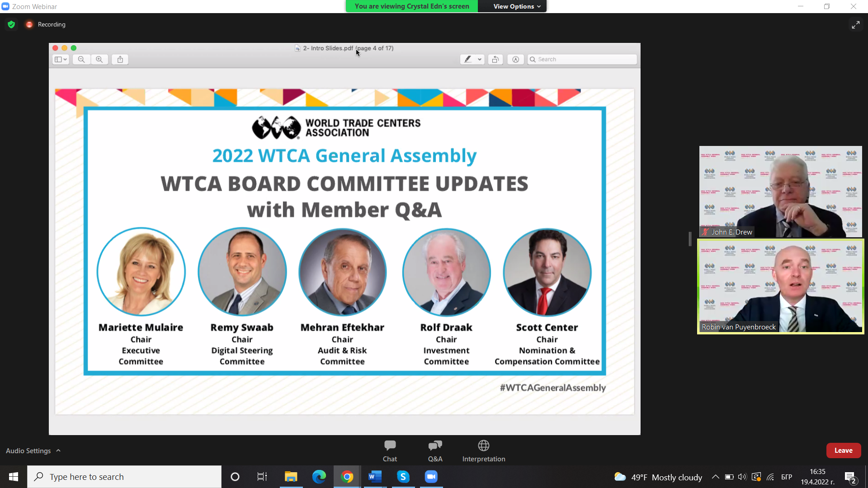
Task: Open Microsoft Word from taskbar
Action: [375, 477]
